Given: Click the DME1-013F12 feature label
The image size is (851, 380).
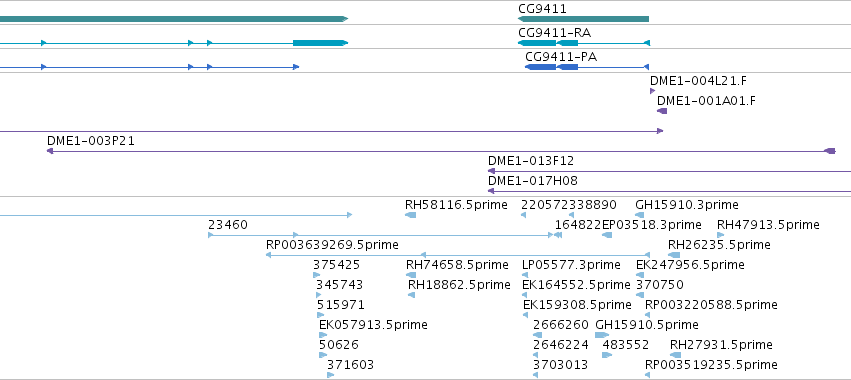Looking at the screenshot, I should tap(531, 161).
